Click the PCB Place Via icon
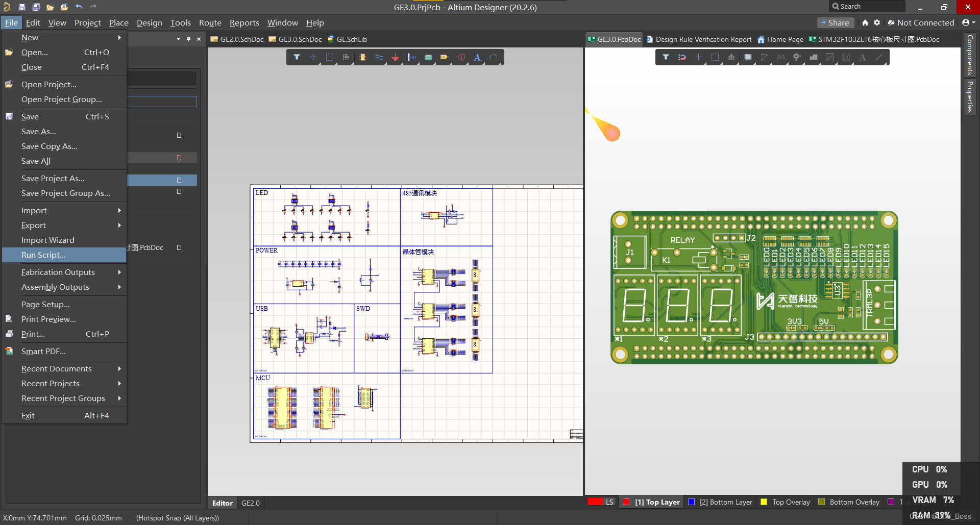980x525 pixels. [797, 57]
